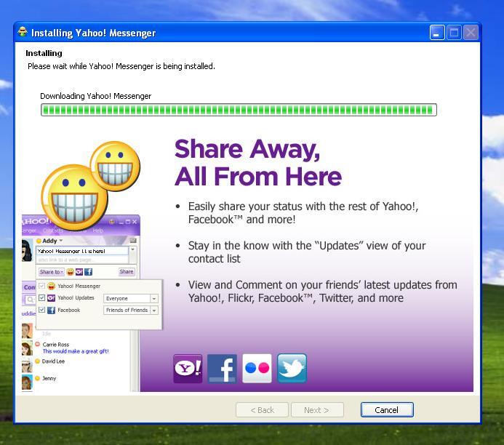Open Help menu in mini Messenger window
This screenshot has width=504, height=445.
(98, 230)
